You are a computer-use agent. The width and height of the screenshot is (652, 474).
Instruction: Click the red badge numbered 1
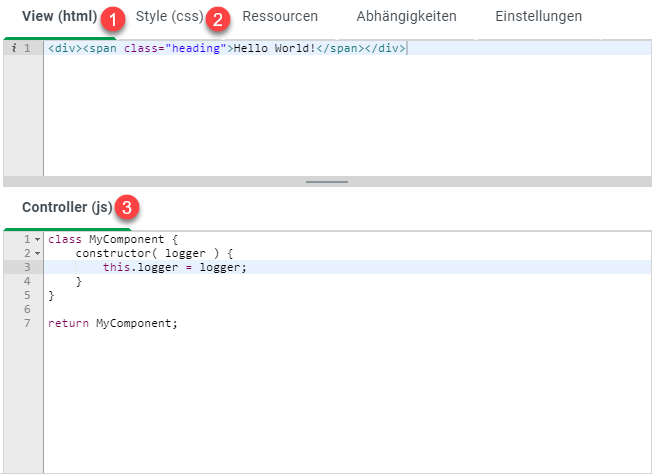pos(116,18)
